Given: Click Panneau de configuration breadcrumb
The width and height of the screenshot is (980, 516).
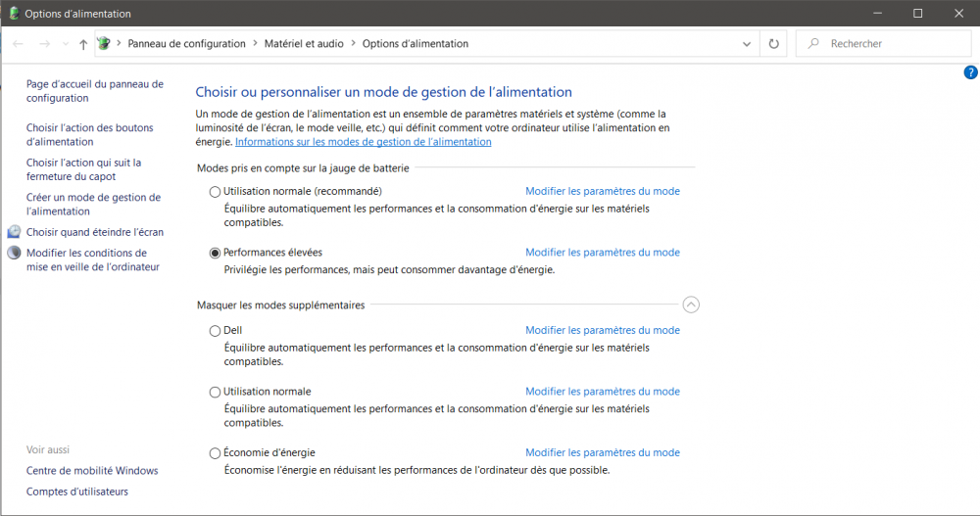Looking at the screenshot, I should pos(186,44).
